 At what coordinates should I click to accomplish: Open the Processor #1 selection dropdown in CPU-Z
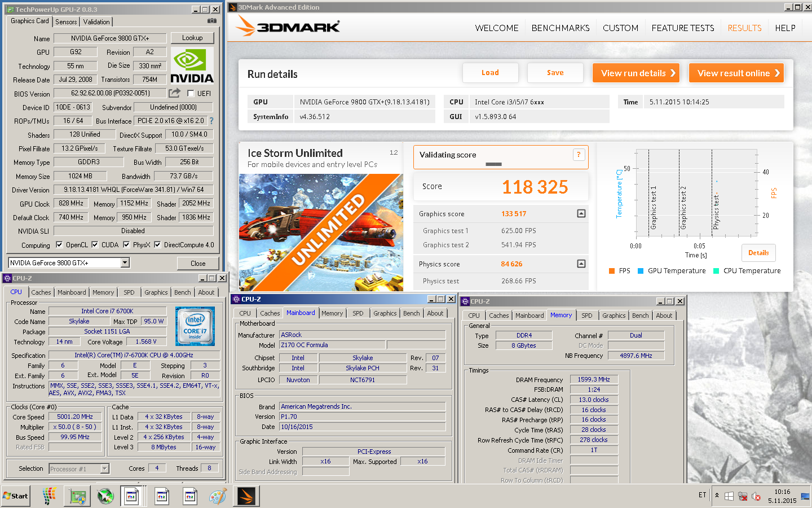click(x=104, y=468)
